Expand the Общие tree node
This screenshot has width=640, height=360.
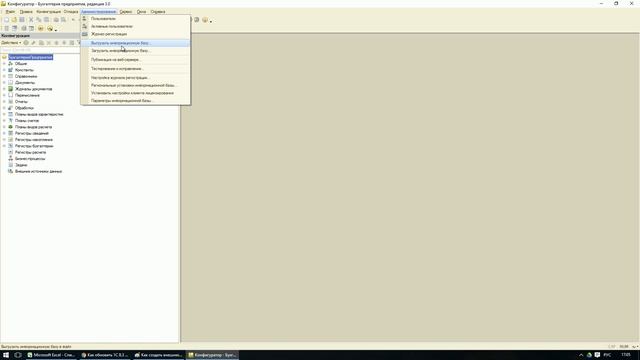click(4, 64)
